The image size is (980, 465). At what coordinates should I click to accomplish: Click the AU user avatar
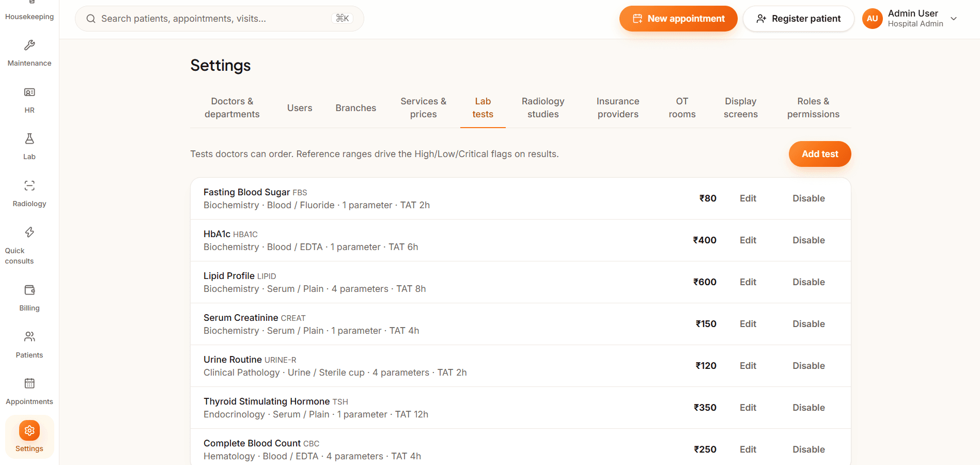pyautogui.click(x=873, y=19)
